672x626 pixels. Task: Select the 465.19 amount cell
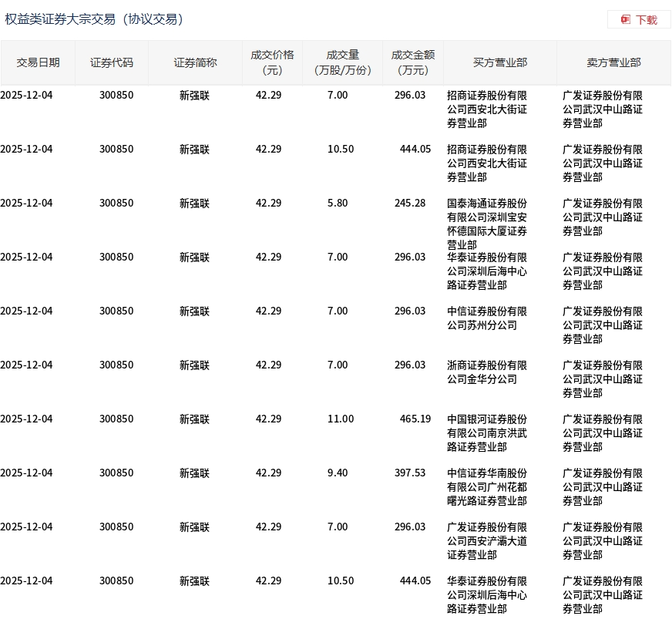tap(415, 419)
